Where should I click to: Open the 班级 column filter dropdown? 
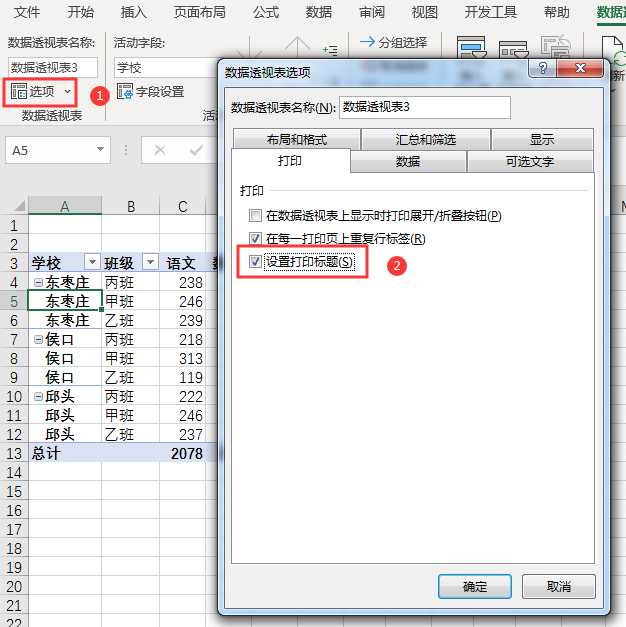pos(150,263)
